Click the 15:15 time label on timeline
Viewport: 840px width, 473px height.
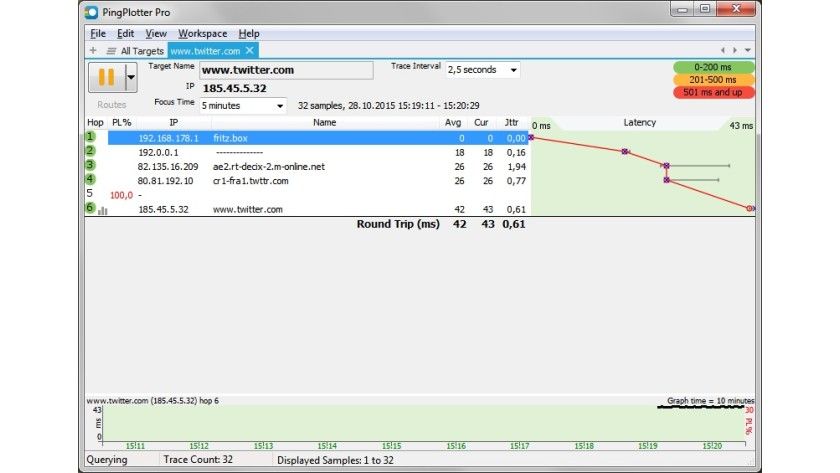click(x=392, y=446)
